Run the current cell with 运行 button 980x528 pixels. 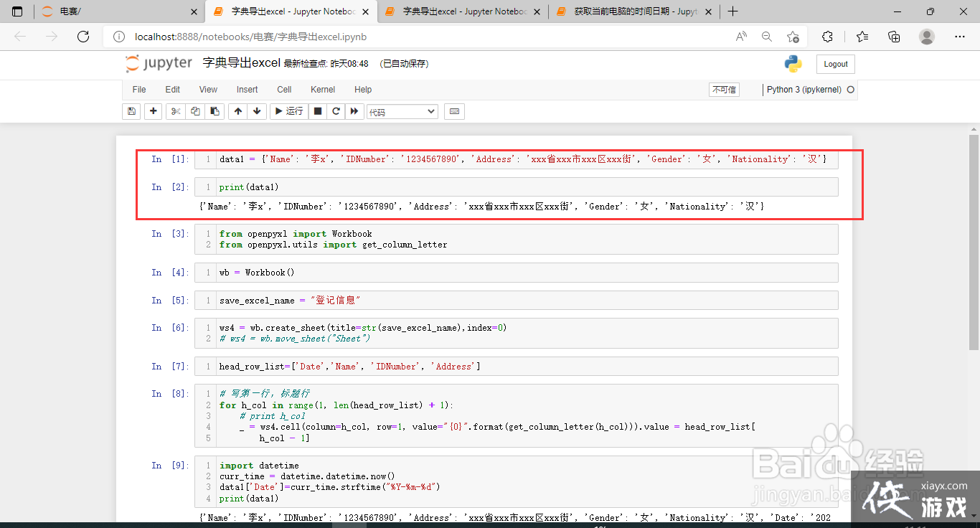[x=290, y=111]
